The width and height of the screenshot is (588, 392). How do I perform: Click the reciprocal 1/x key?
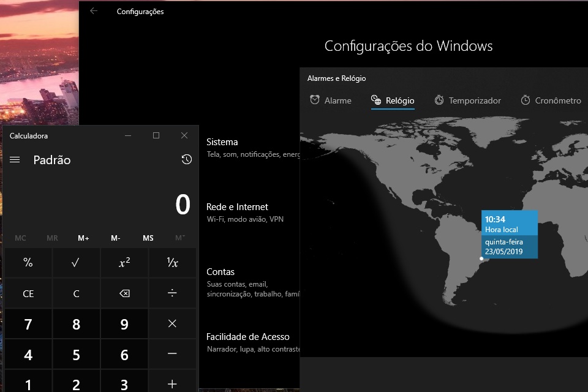172,263
